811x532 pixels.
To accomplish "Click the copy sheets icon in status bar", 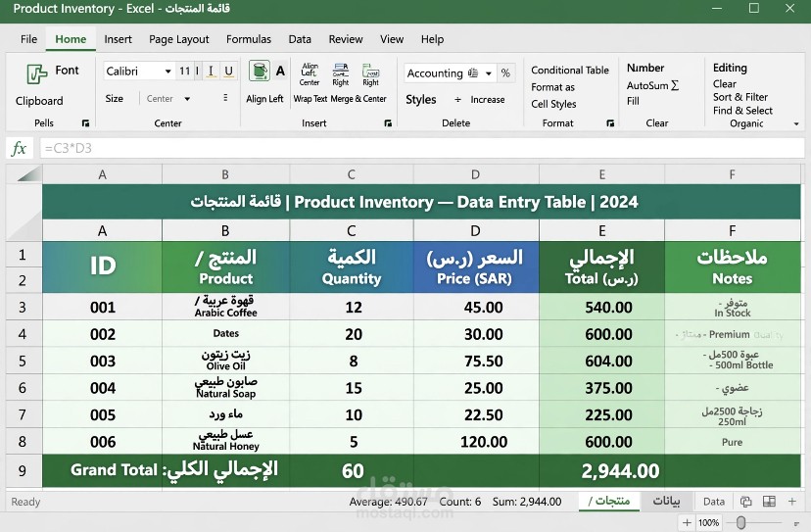I will click(x=745, y=501).
